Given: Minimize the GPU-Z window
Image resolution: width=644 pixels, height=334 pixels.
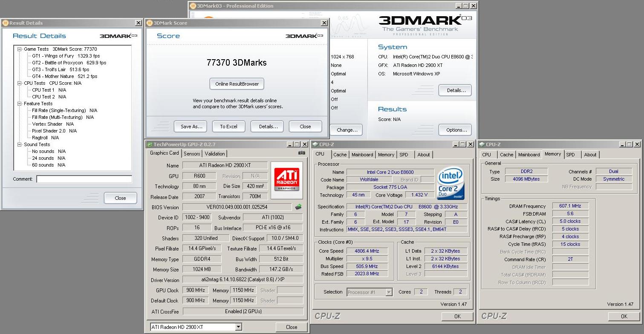Looking at the screenshot, I should [290, 145].
